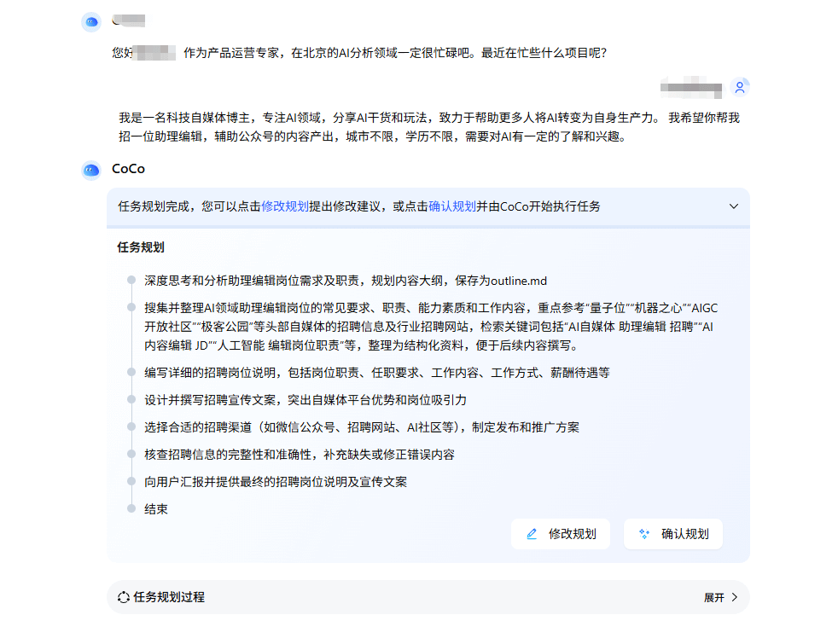Image resolution: width=838 pixels, height=644 pixels.
Task: Click the user profile avatar icon
Action: [740, 87]
